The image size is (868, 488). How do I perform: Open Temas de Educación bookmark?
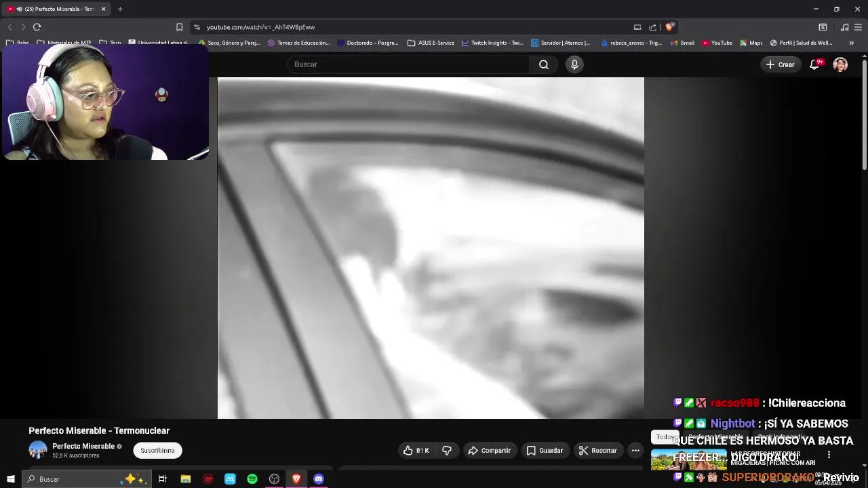coord(298,43)
